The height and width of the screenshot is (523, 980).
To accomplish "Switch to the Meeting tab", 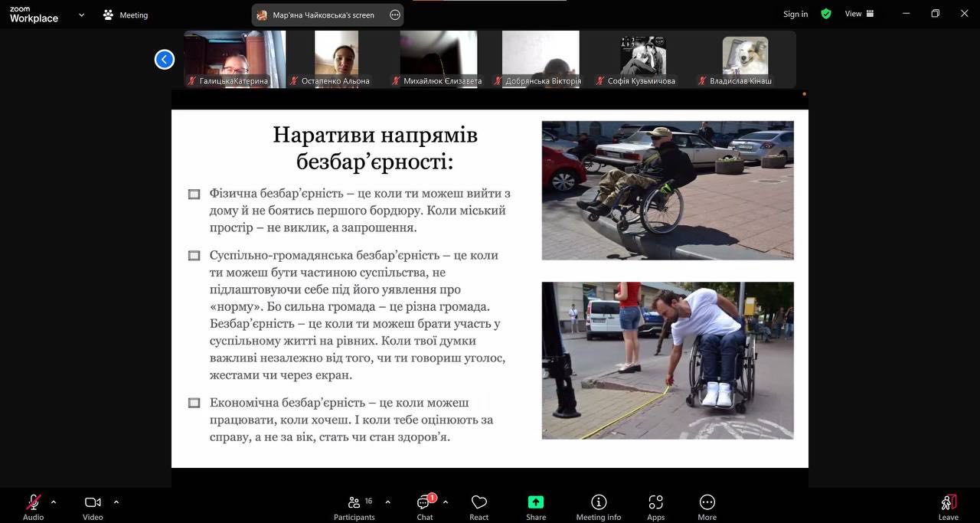I will (126, 15).
